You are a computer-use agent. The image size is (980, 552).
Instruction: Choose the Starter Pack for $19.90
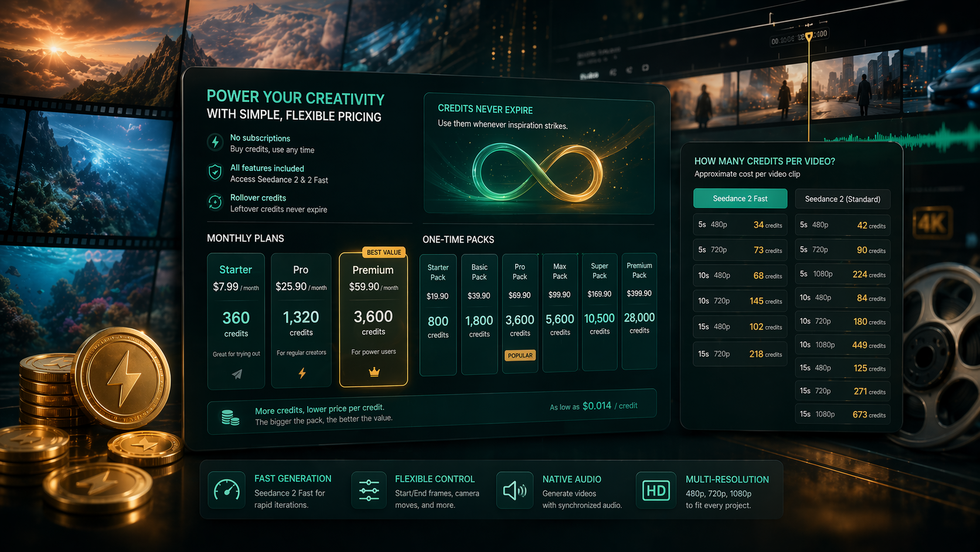pyautogui.click(x=438, y=315)
